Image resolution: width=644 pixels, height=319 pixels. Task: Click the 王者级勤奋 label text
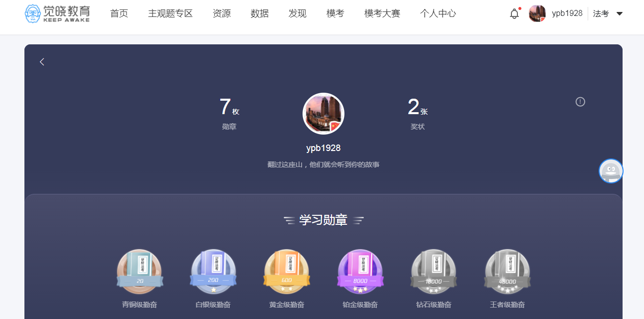(507, 305)
